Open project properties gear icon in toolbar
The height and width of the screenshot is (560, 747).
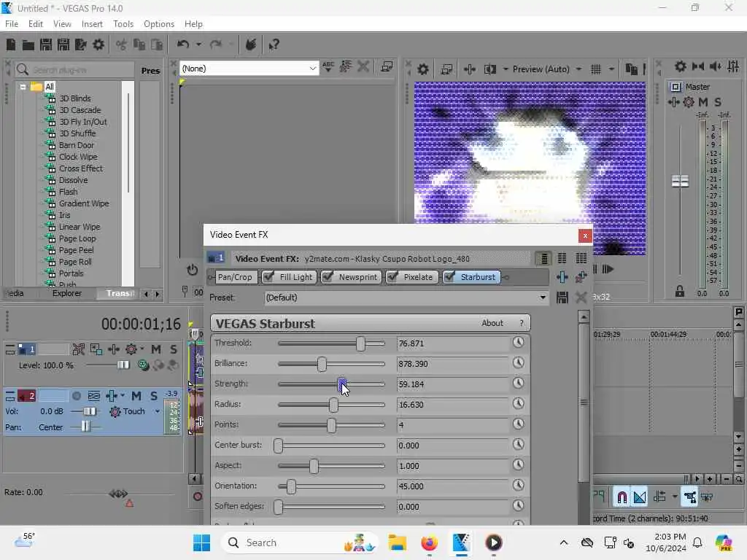[x=98, y=44]
